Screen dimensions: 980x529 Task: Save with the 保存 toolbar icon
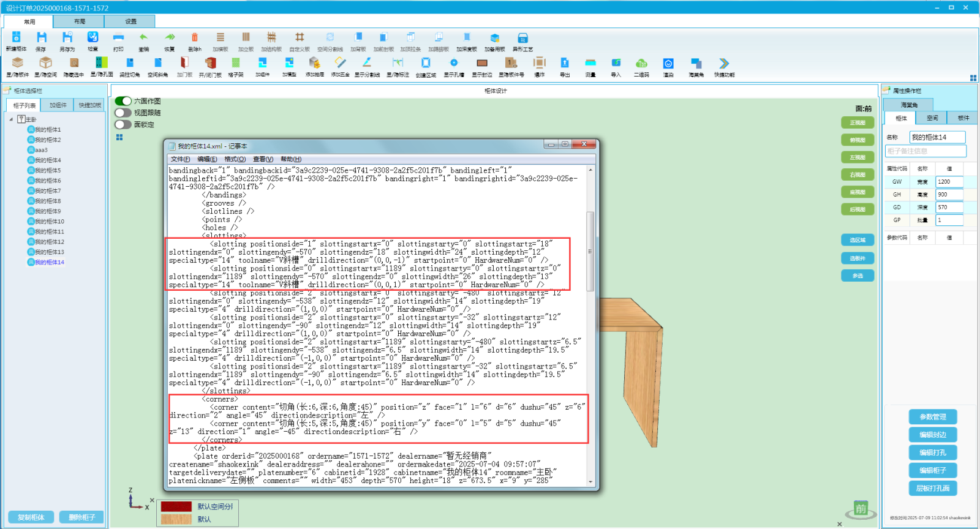point(41,38)
